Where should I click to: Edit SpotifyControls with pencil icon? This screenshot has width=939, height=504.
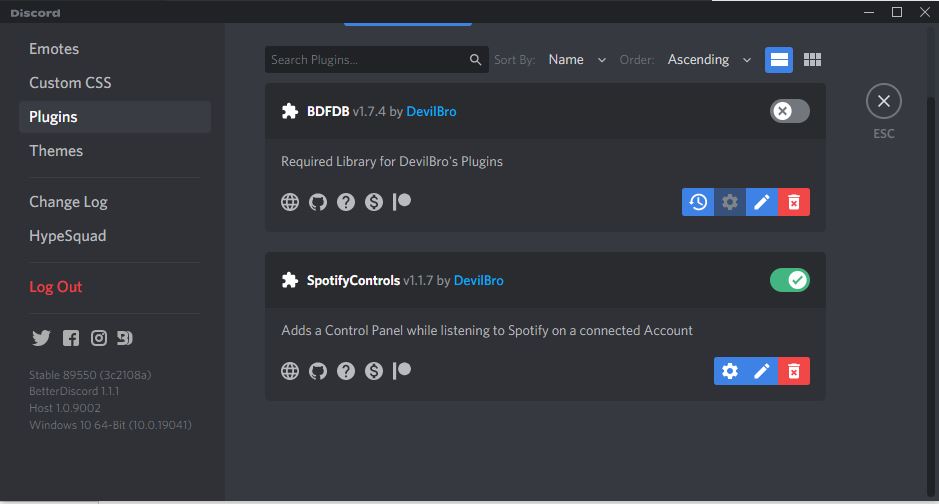(x=762, y=371)
